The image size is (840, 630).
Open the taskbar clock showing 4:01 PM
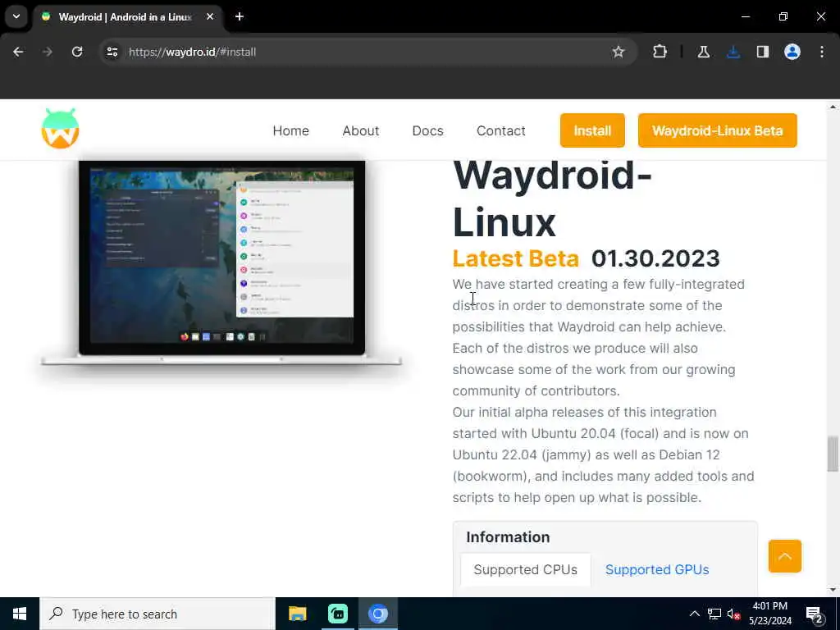pos(769,614)
